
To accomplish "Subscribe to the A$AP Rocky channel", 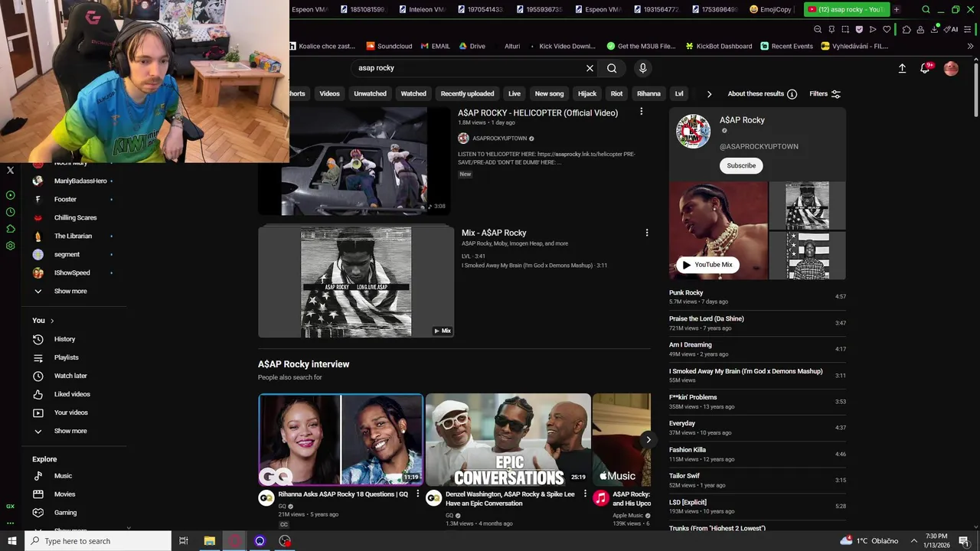I will (x=741, y=165).
